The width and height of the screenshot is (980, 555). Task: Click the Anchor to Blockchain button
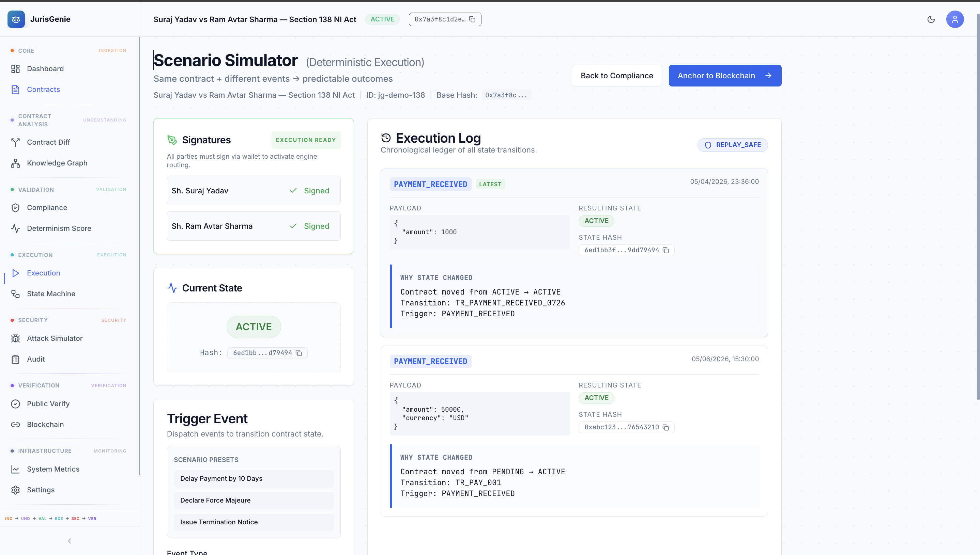(724, 76)
